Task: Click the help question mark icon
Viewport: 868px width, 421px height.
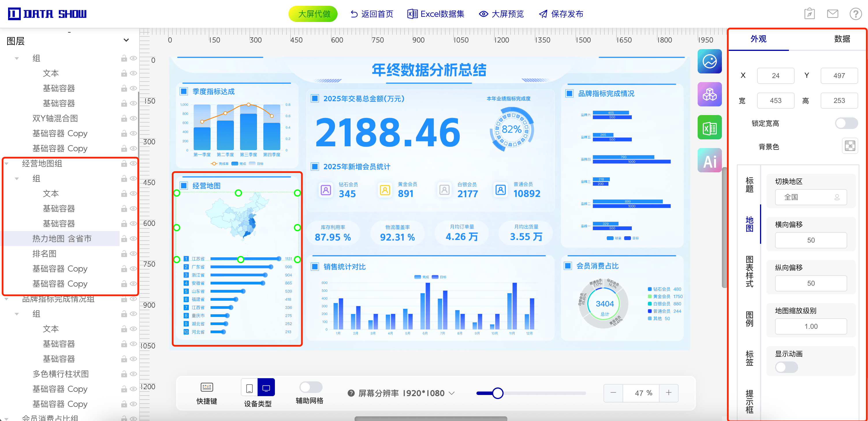Action: [x=855, y=14]
